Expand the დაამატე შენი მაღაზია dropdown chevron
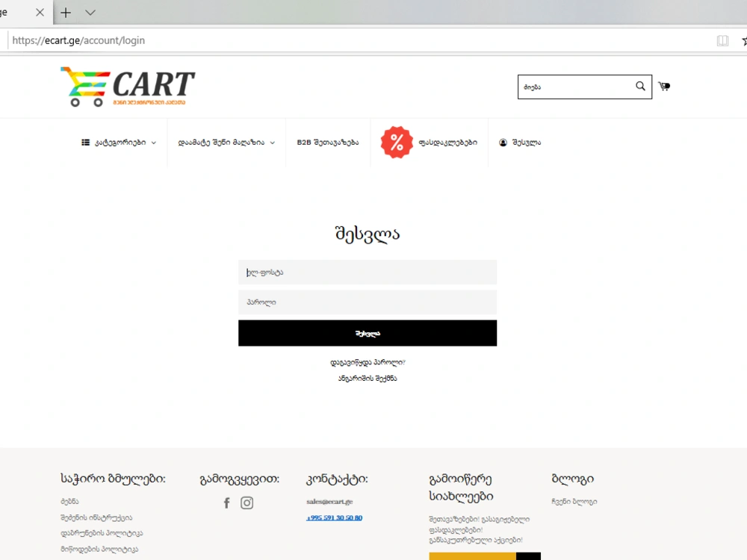 [273, 143]
